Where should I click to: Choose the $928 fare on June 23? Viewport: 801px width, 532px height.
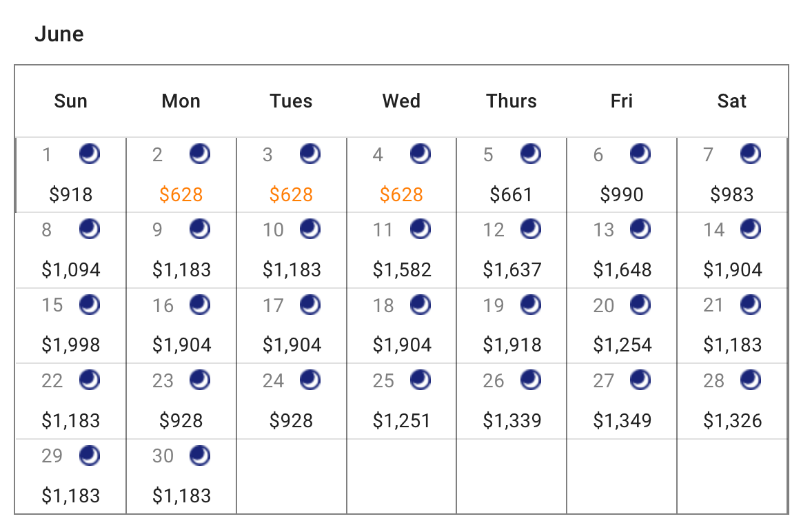coord(181,420)
